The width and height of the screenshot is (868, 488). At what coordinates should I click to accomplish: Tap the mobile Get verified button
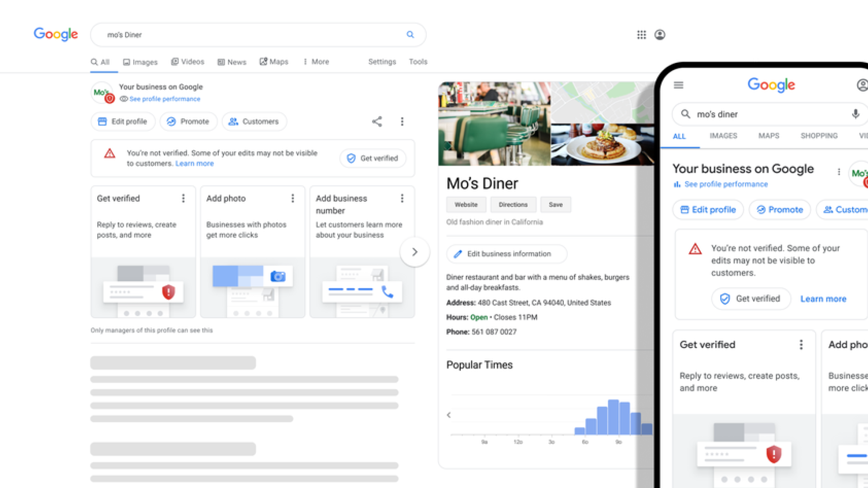751,299
